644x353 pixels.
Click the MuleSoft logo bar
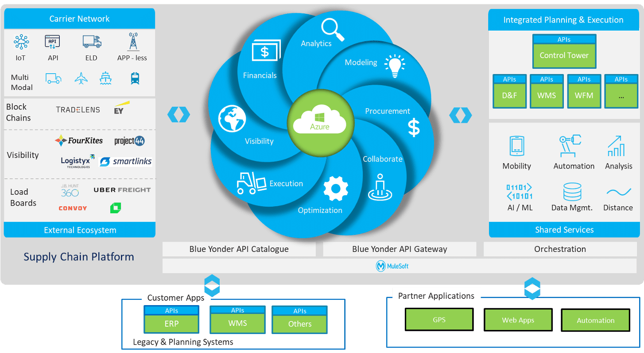point(400,266)
